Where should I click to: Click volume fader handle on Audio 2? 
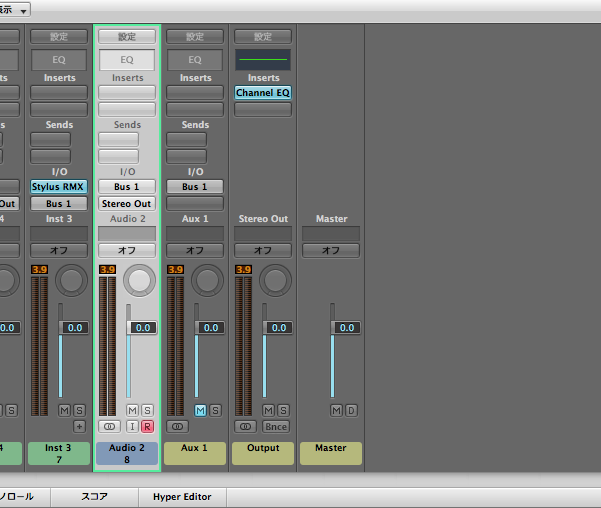[x=142, y=328]
